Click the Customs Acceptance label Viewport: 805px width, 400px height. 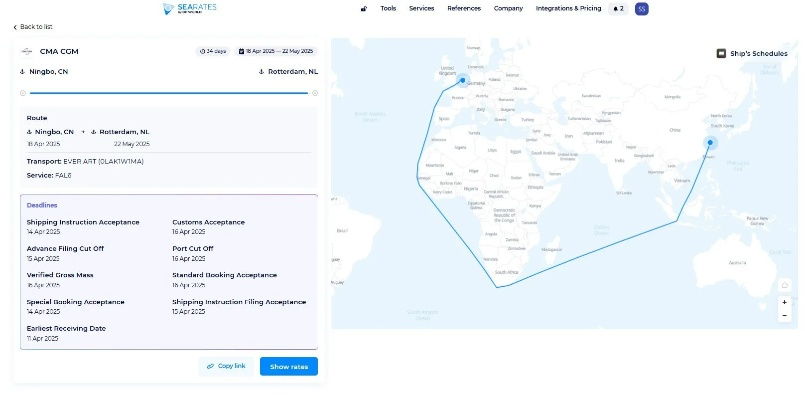point(208,222)
